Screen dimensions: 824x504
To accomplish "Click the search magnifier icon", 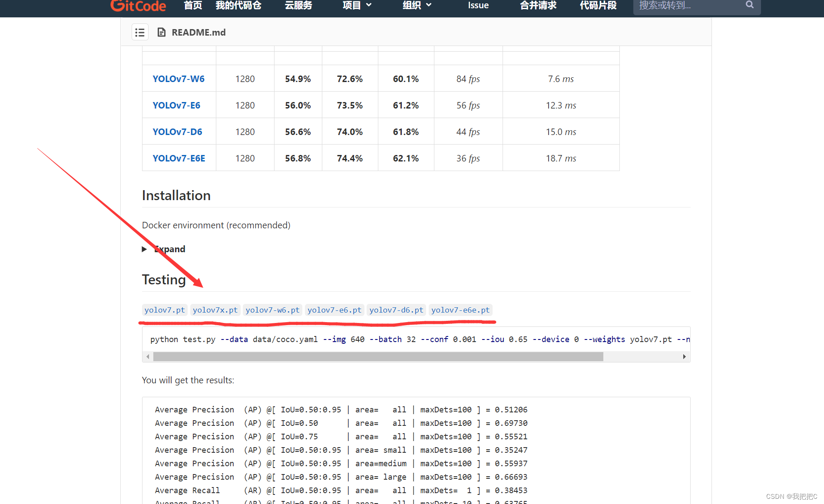I will (x=750, y=5).
